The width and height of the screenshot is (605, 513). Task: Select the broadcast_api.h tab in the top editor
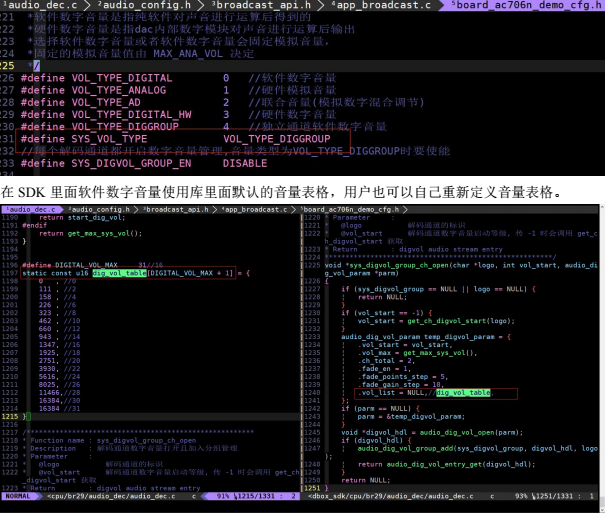[x=261, y=5]
